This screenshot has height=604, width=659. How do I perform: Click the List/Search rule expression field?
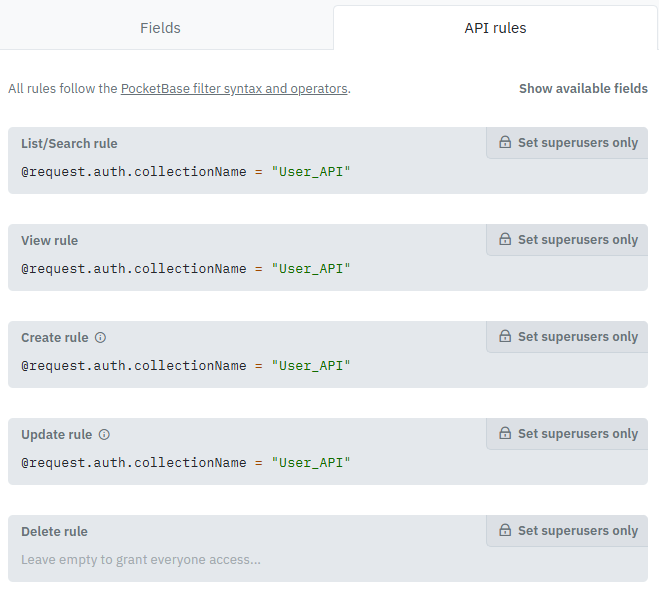coord(328,171)
